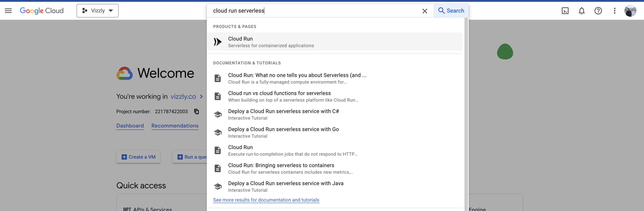Open the vizzly.co organization link

(x=183, y=96)
